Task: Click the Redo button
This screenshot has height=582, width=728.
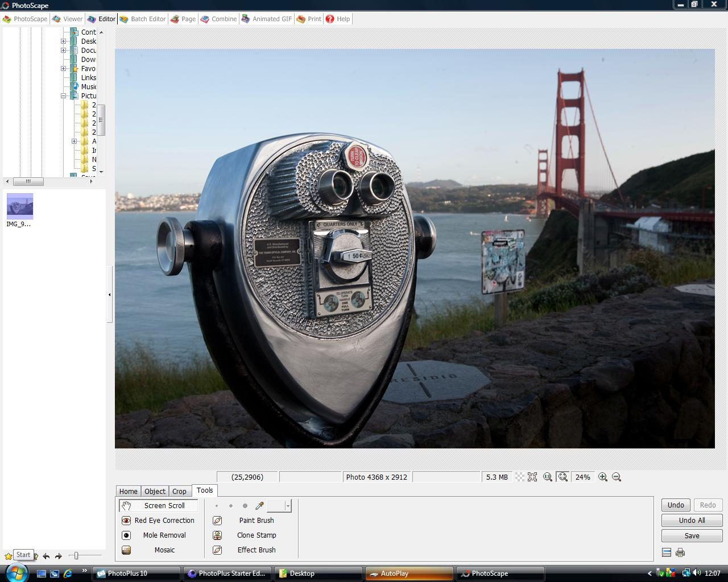Action: point(708,505)
